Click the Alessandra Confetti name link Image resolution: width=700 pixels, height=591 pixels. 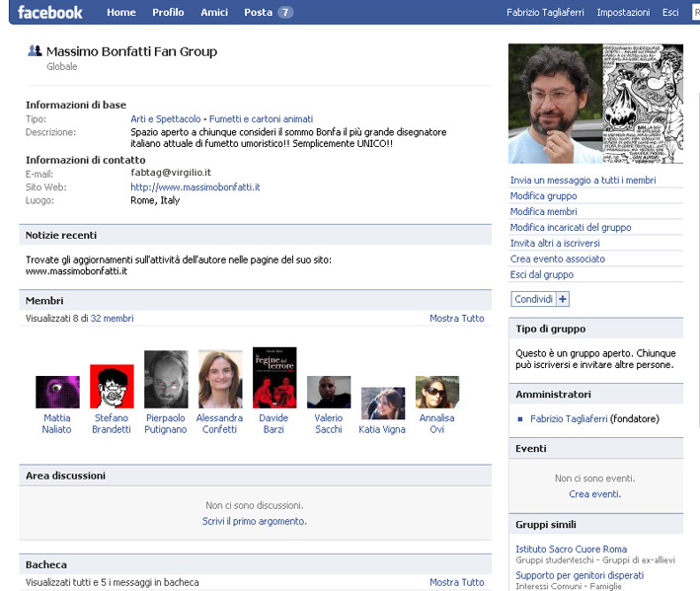pyautogui.click(x=219, y=423)
